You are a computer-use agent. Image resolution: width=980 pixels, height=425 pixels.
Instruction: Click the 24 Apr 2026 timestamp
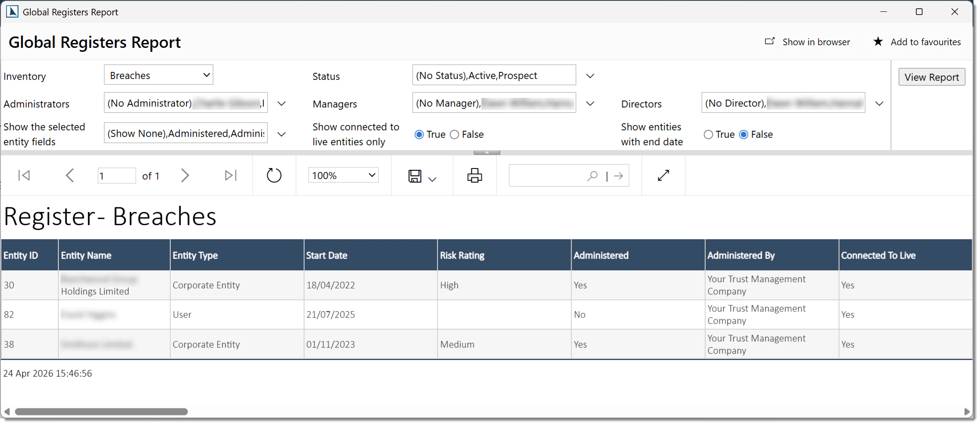click(48, 374)
